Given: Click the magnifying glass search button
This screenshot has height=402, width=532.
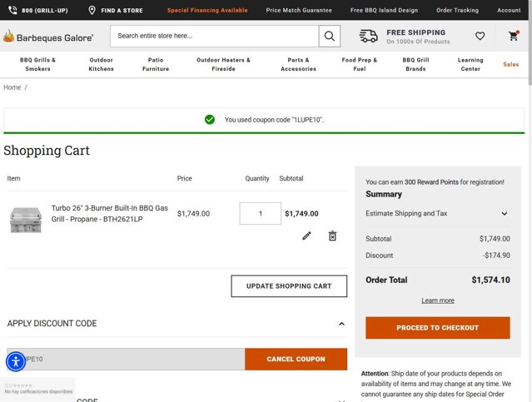Looking at the screenshot, I should coord(329,36).
